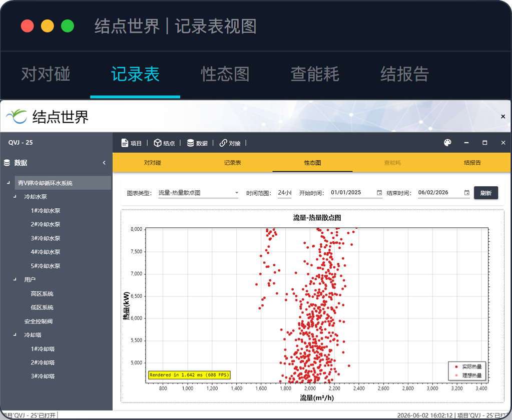512x420 pixels.
Task: Click the 结点世界 leaf logo icon
Action: pos(17,117)
